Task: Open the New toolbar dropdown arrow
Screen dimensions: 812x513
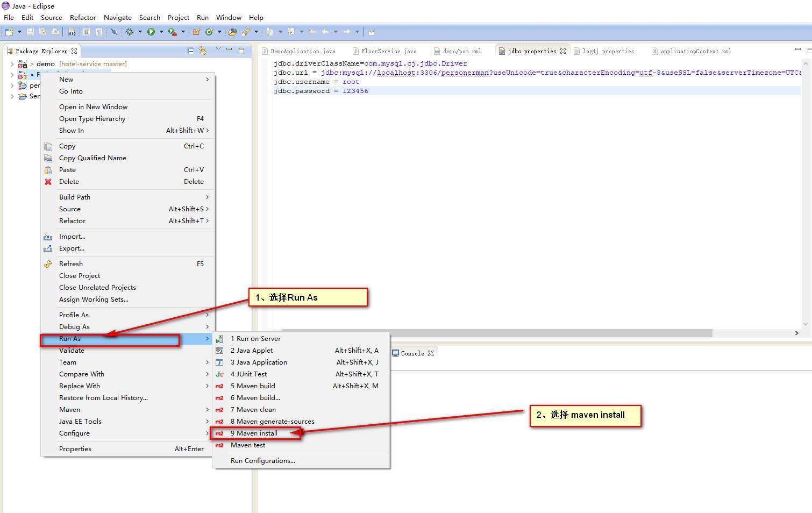Action: [x=19, y=32]
